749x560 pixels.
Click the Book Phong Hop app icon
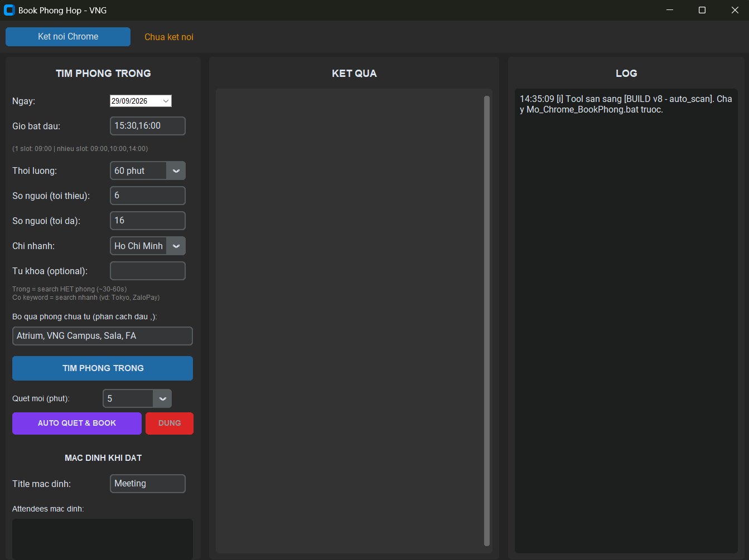[x=9, y=10]
